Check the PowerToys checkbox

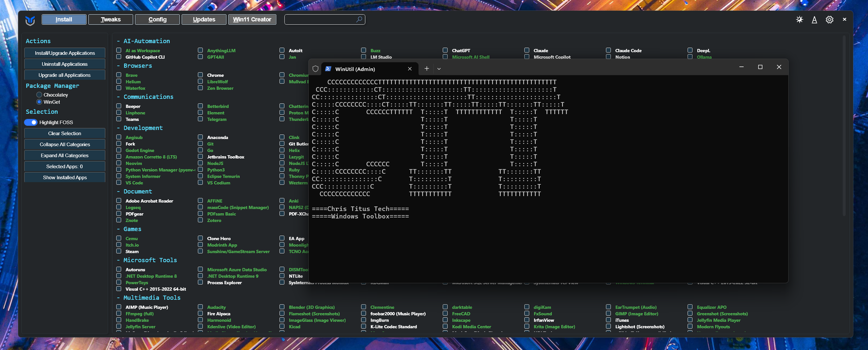[x=119, y=282]
